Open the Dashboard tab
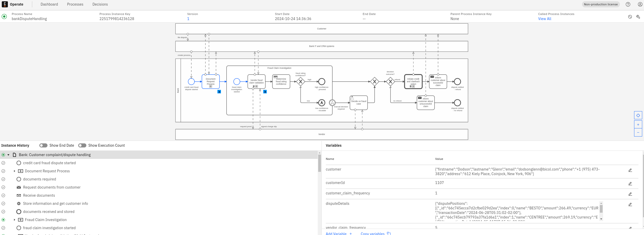 click(x=49, y=4)
